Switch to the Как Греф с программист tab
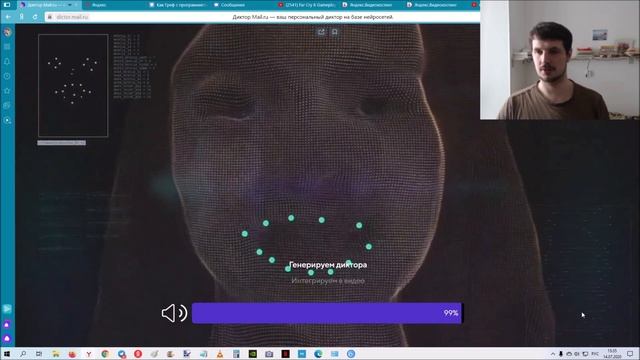Screen dimensions: 640x360 [178, 5]
